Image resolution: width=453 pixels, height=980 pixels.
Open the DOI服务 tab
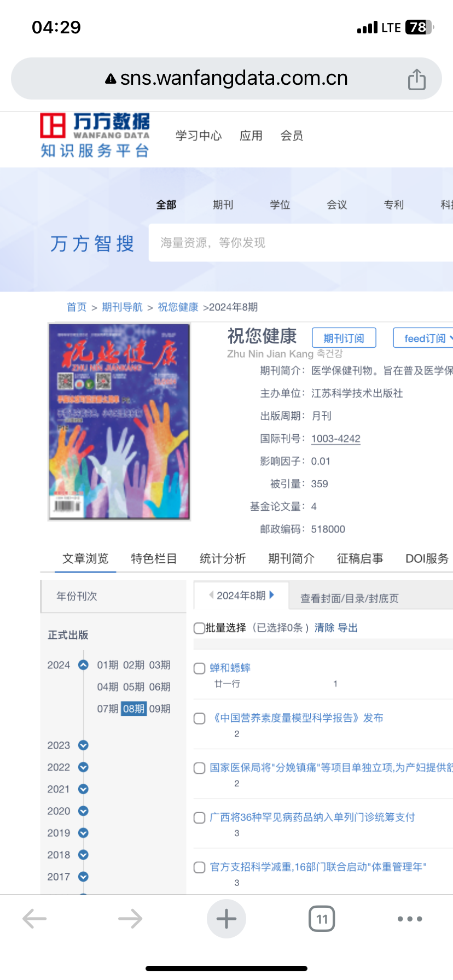(x=427, y=558)
